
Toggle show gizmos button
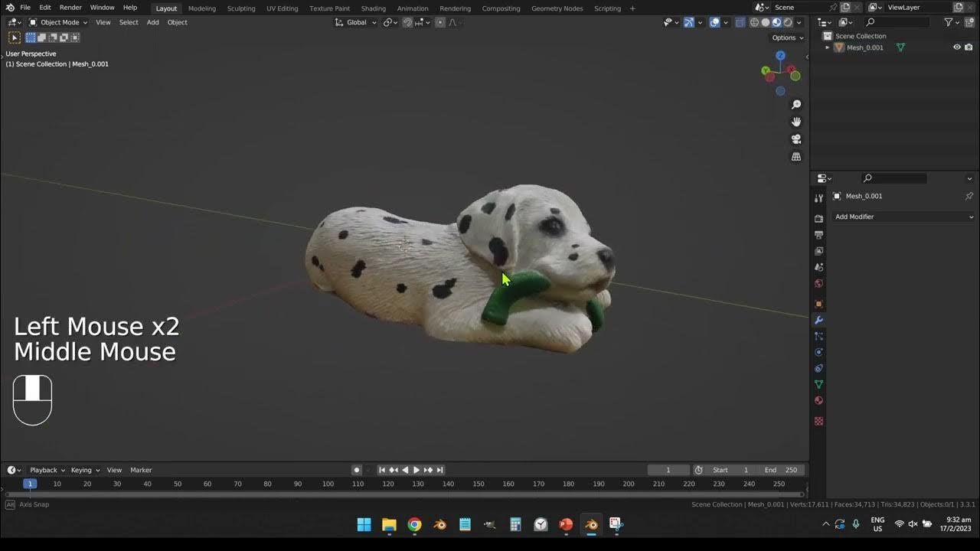pyautogui.click(x=688, y=22)
